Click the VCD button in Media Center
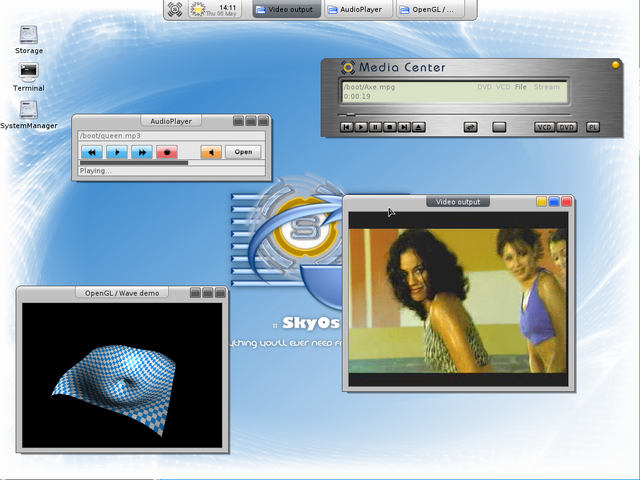 coord(544,127)
